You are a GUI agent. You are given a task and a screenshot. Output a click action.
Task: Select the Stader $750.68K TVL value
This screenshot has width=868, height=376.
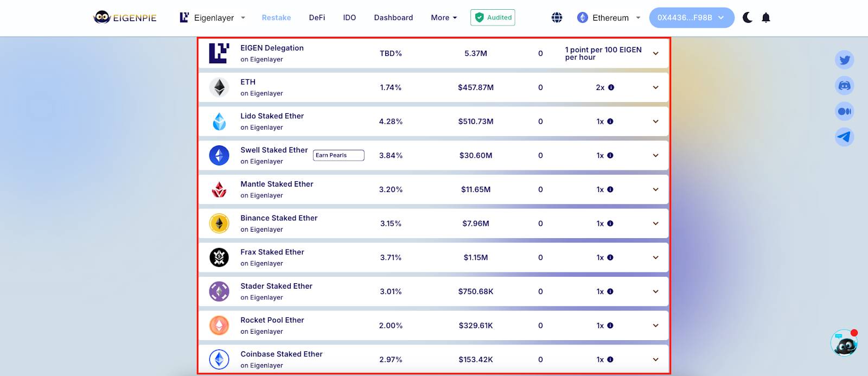coord(476,291)
